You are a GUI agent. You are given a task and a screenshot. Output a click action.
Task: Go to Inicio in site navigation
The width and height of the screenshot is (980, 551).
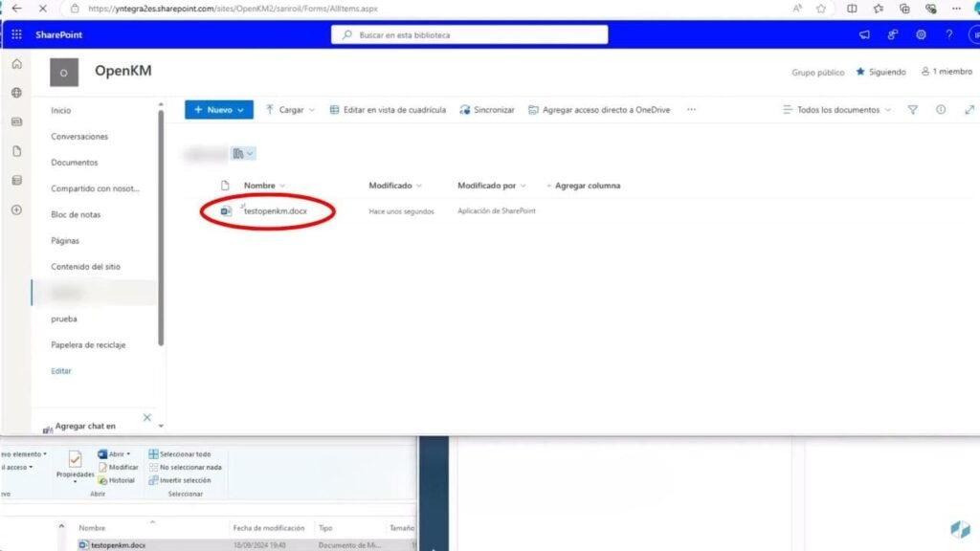coord(60,111)
